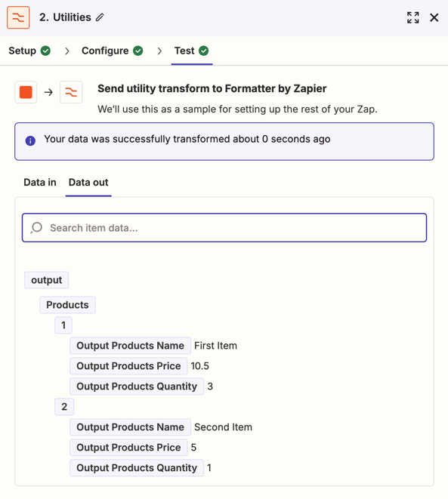Image resolution: width=448 pixels, height=499 pixels.
Task: Click the Formatter app icon beside title
Action: point(18,17)
